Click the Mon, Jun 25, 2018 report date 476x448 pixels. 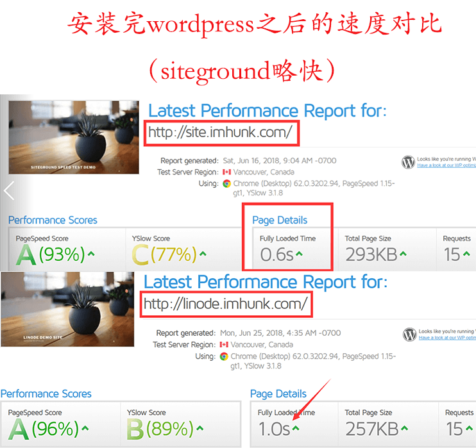point(280,333)
